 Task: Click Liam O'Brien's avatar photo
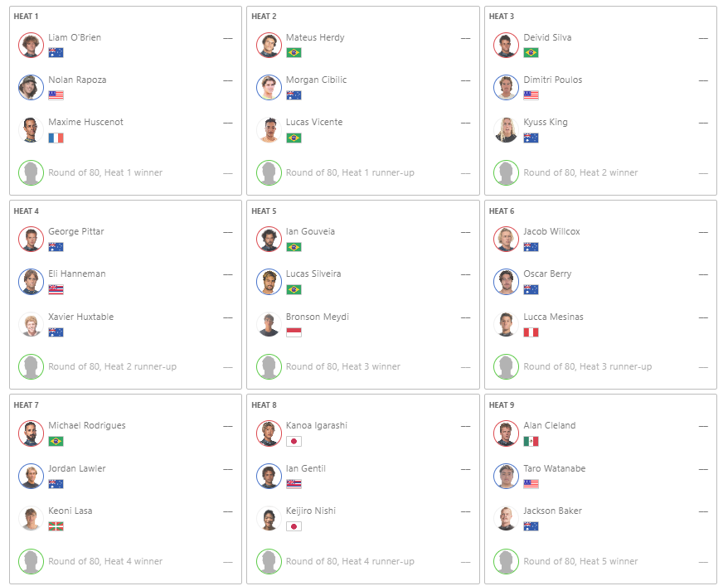[x=32, y=45]
